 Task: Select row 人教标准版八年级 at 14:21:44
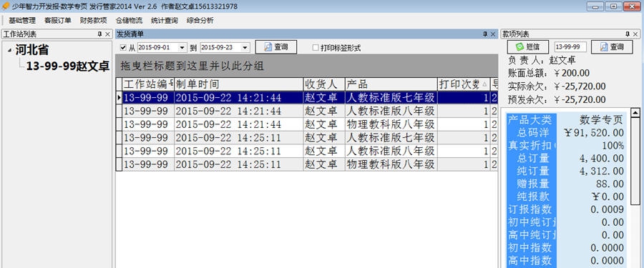(307, 111)
